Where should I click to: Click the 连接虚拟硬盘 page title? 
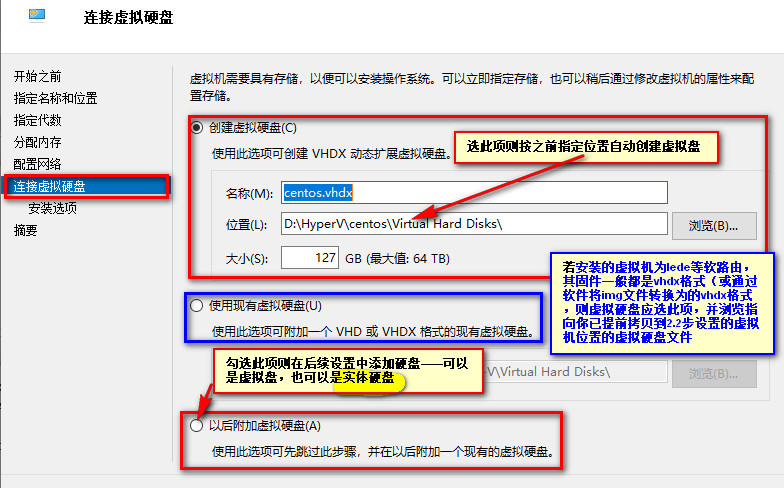(128, 18)
